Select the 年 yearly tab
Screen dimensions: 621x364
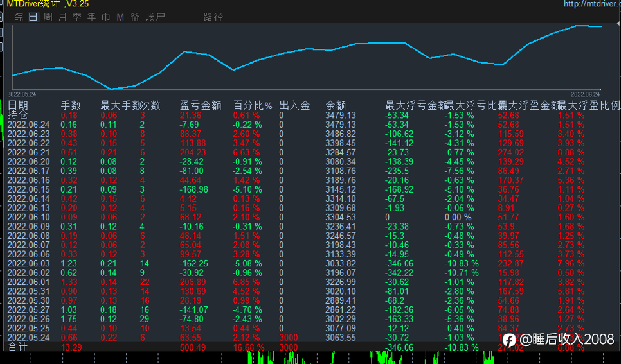[92, 17]
